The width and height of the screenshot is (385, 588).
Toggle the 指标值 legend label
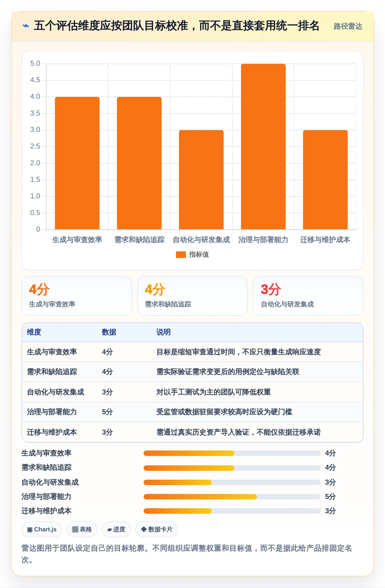pos(199,255)
